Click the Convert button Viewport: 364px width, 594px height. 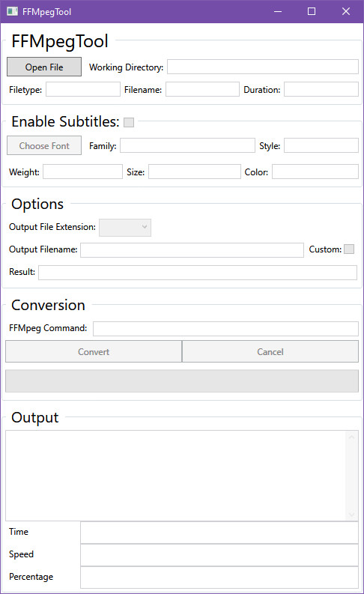point(94,351)
